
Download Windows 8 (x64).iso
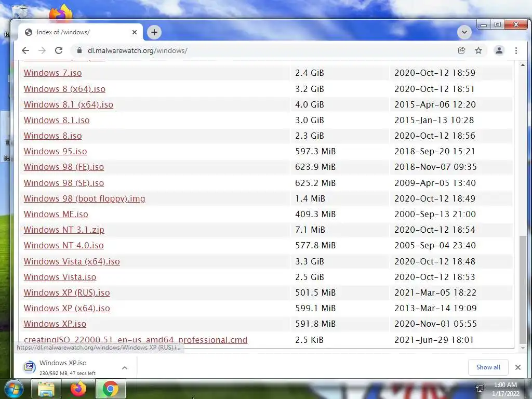(x=64, y=89)
